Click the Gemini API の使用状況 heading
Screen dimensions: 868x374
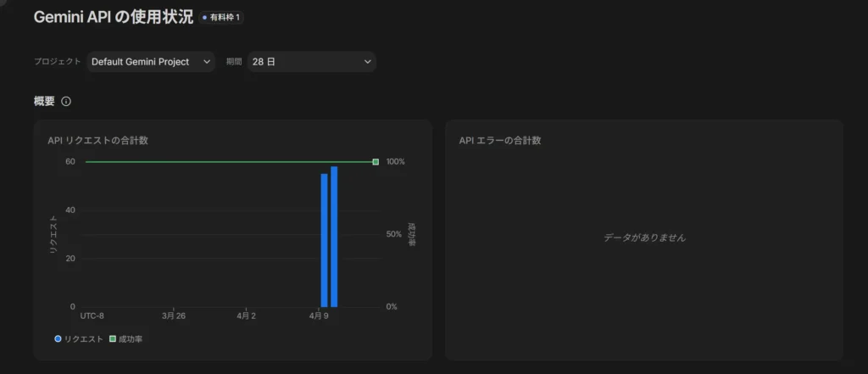114,17
